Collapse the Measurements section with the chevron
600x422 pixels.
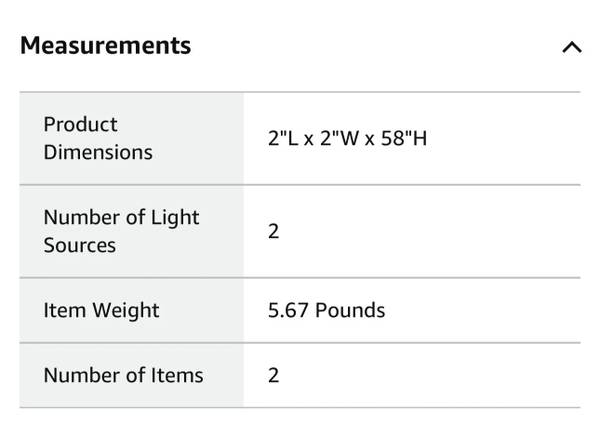571,47
